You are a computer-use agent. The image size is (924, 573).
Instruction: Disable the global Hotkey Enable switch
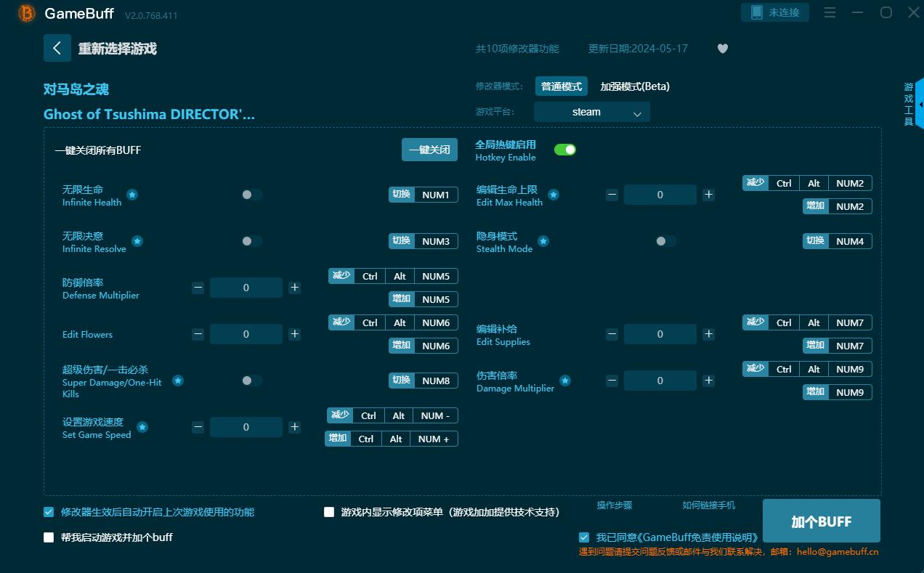point(564,150)
